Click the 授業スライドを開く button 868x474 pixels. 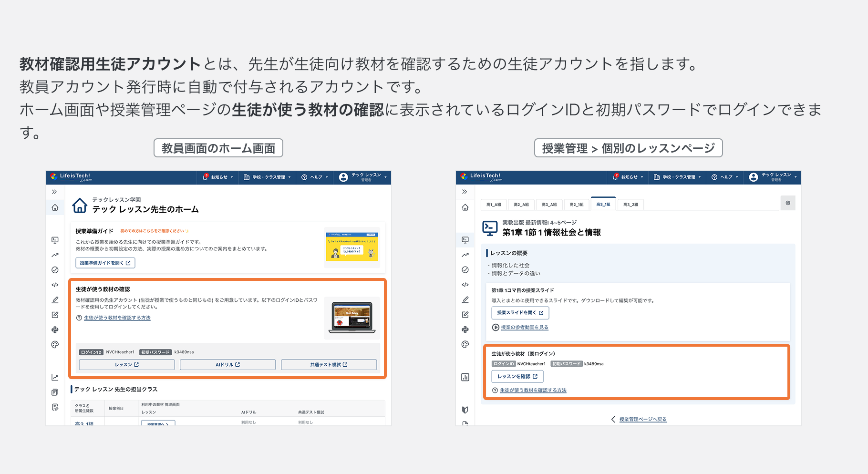520,313
